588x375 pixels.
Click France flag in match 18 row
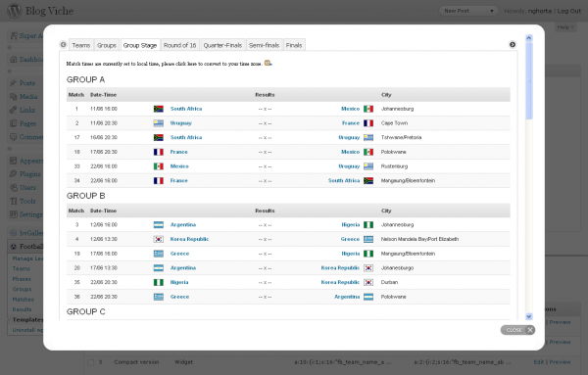click(x=158, y=152)
